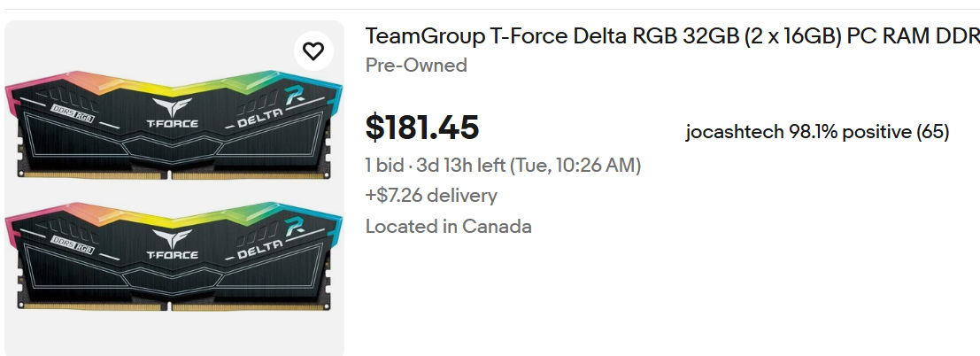The height and width of the screenshot is (356, 980).
Task: Add the TeamGroup listing to watchlist via heart
Action: (313, 51)
